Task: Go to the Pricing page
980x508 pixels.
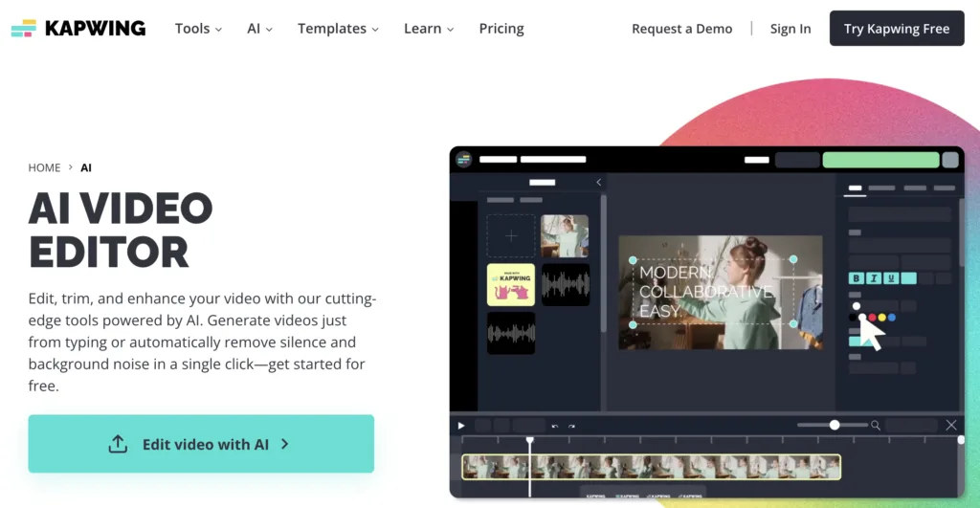Action: 501,29
